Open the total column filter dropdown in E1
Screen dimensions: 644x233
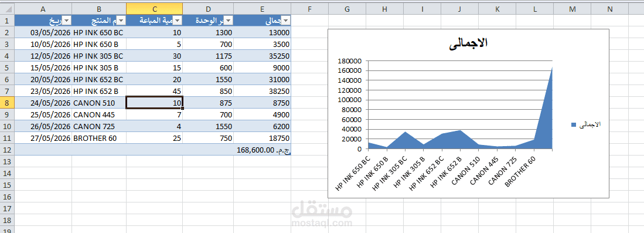point(287,21)
